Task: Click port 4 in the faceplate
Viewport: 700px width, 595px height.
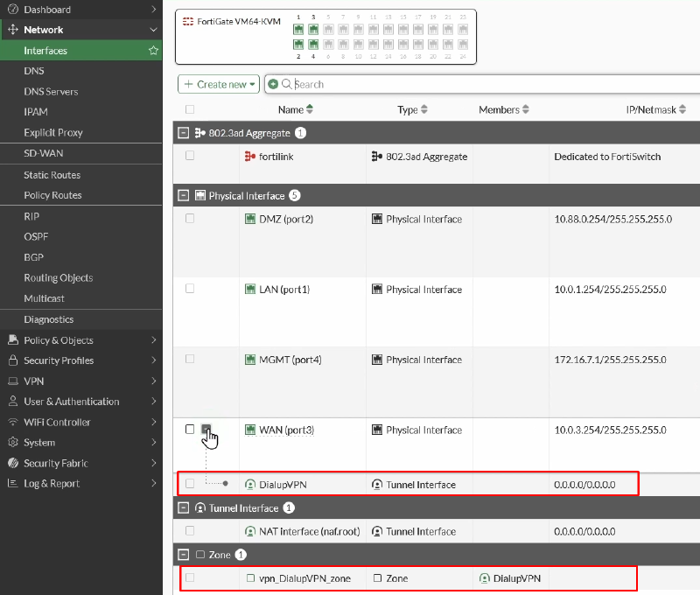Action: [313, 45]
